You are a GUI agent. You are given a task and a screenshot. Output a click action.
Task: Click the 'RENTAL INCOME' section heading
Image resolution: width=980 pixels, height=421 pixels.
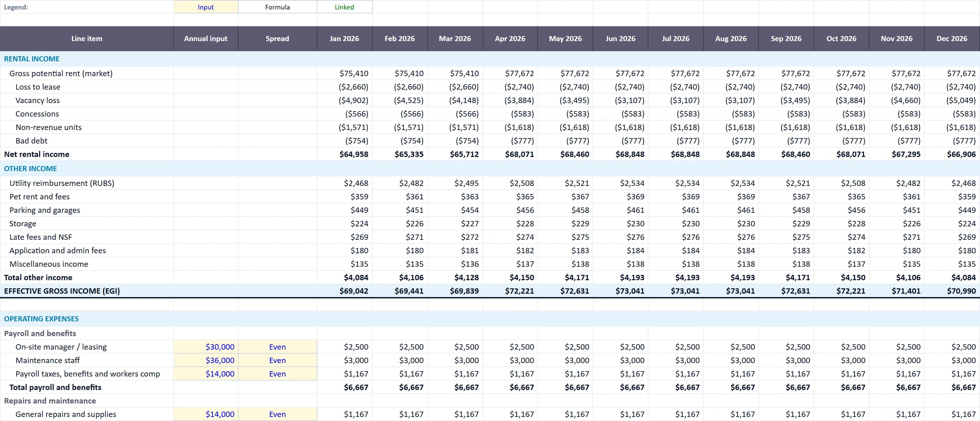(32, 59)
